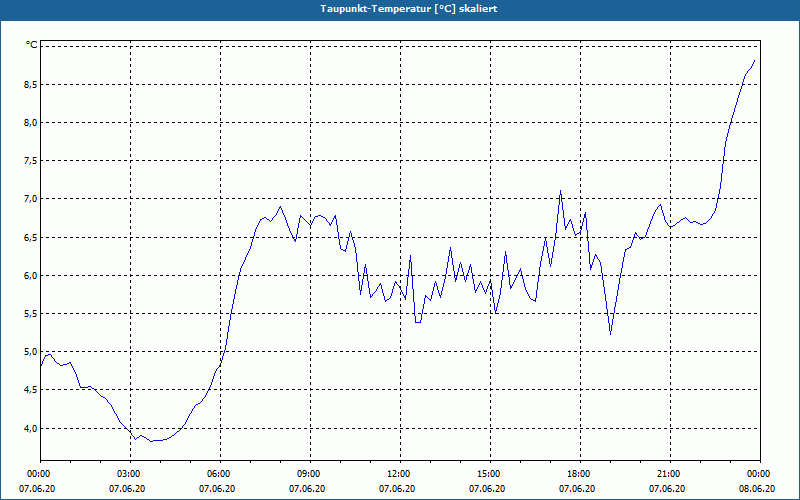The height and width of the screenshot is (500, 800).
Task: Click the y-axis value 7,5
Action: 31,161
